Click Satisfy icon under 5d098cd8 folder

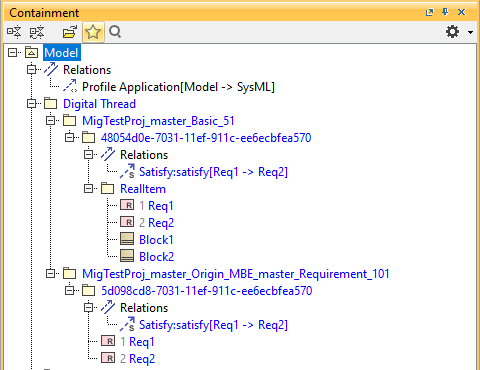pyautogui.click(x=127, y=325)
